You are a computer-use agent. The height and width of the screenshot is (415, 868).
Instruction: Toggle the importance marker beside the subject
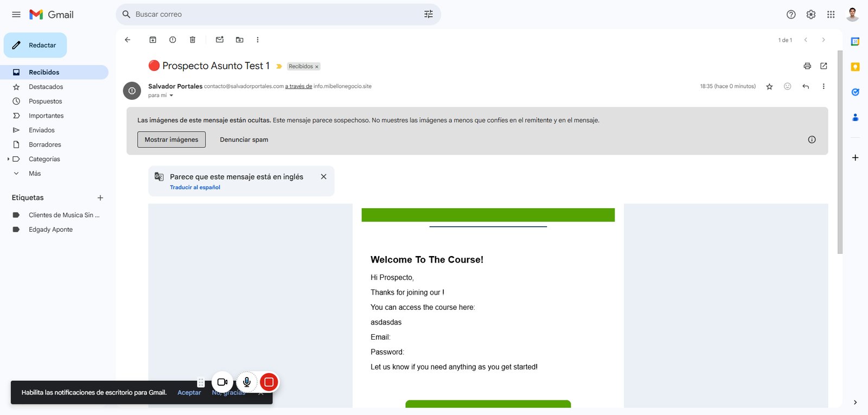coord(279,66)
